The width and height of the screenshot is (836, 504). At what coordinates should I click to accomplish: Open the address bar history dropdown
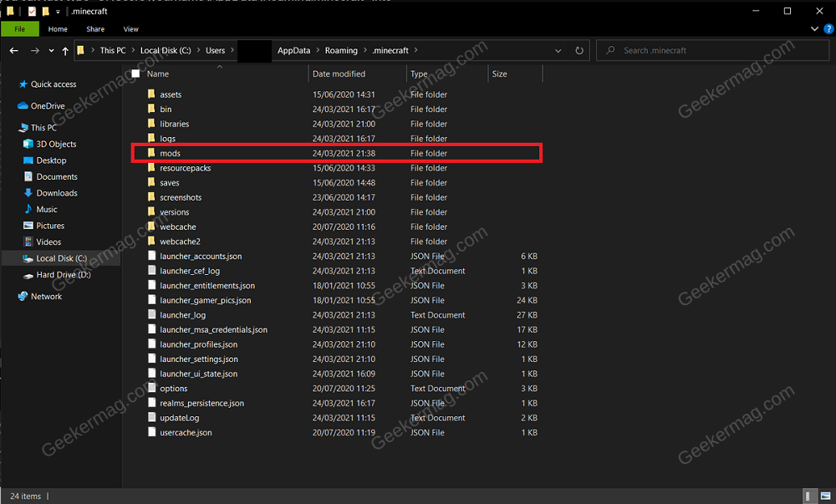tap(558, 51)
